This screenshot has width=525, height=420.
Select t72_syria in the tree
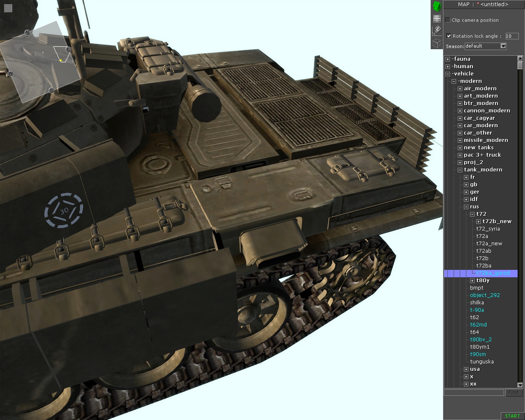pos(488,229)
